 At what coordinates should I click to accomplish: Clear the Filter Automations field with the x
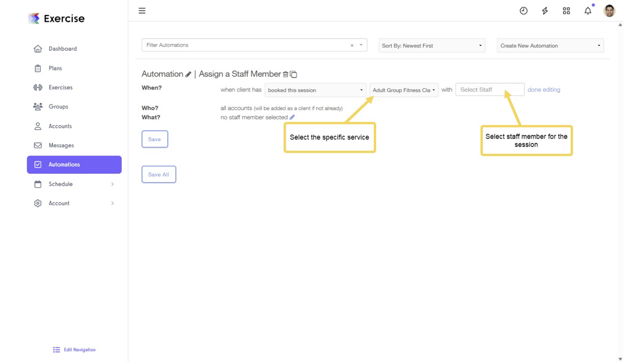(x=352, y=45)
